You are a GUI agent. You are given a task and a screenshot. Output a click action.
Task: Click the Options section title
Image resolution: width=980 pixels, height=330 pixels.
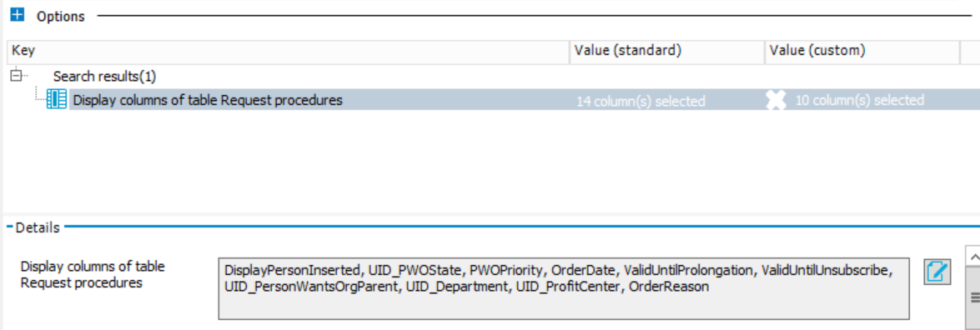pyautogui.click(x=61, y=17)
